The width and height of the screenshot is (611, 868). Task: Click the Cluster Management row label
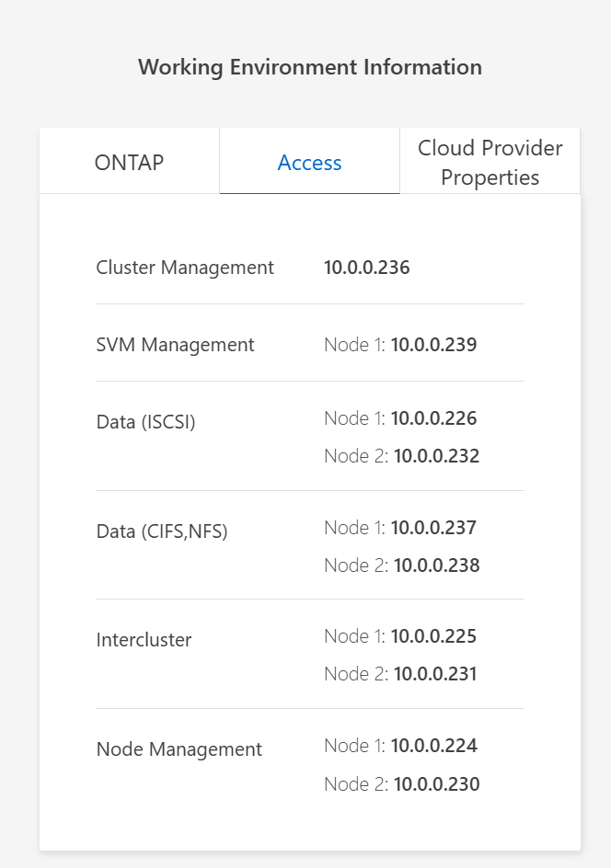point(184,268)
